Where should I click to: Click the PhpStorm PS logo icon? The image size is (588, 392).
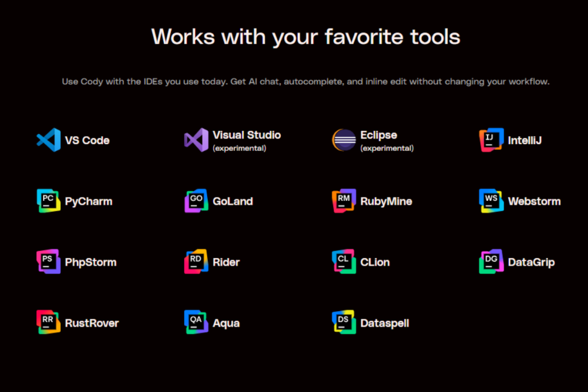(48, 262)
